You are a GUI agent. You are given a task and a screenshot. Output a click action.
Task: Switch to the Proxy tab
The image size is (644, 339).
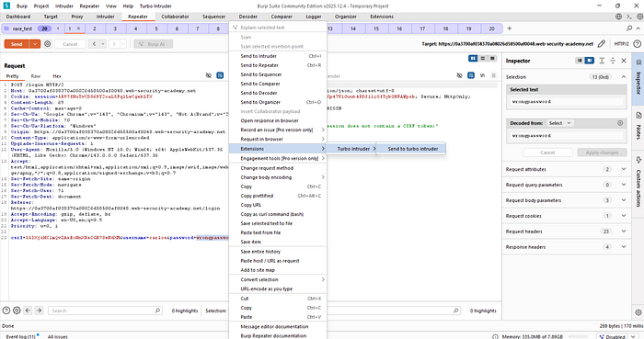point(76,17)
